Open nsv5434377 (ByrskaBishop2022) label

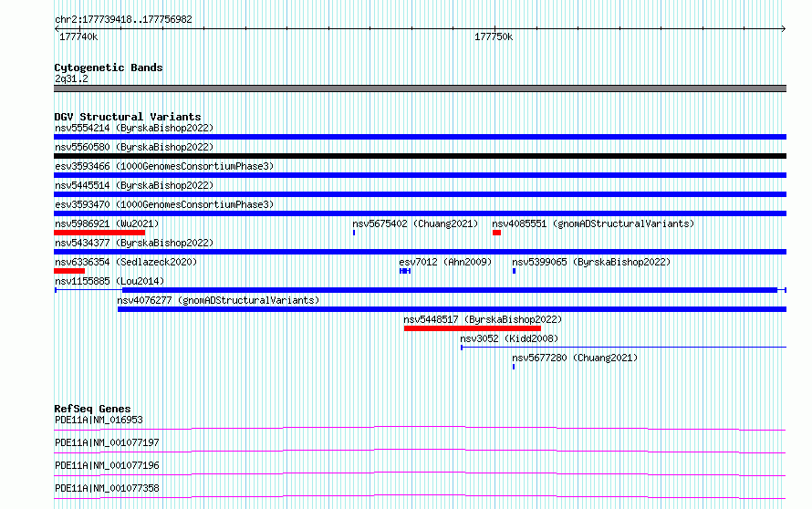(x=134, y=243)
